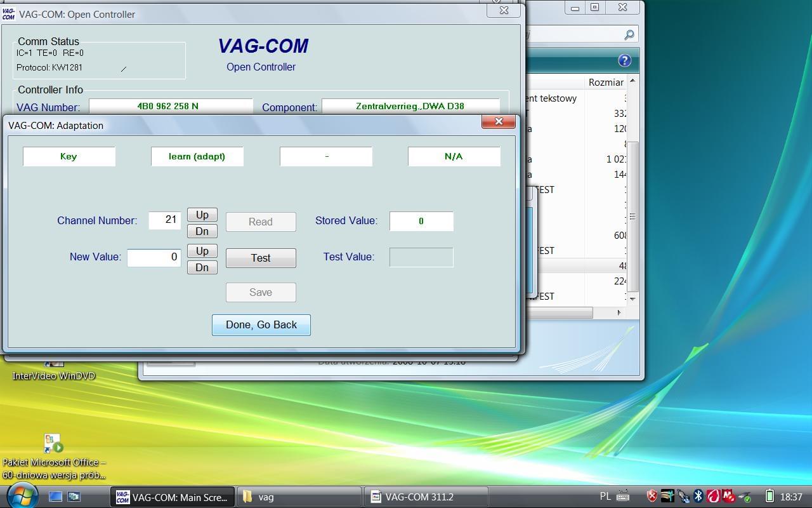Focus the Channel Number input field
Image resolution: width=812 pixels, height=508 pixels.
(165, 220)
